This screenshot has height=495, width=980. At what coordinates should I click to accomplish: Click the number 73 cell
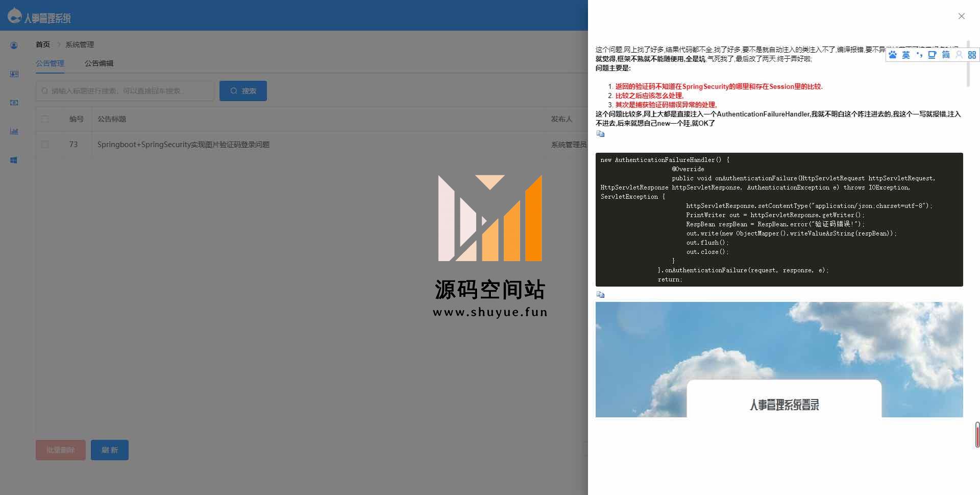point(73,145)
